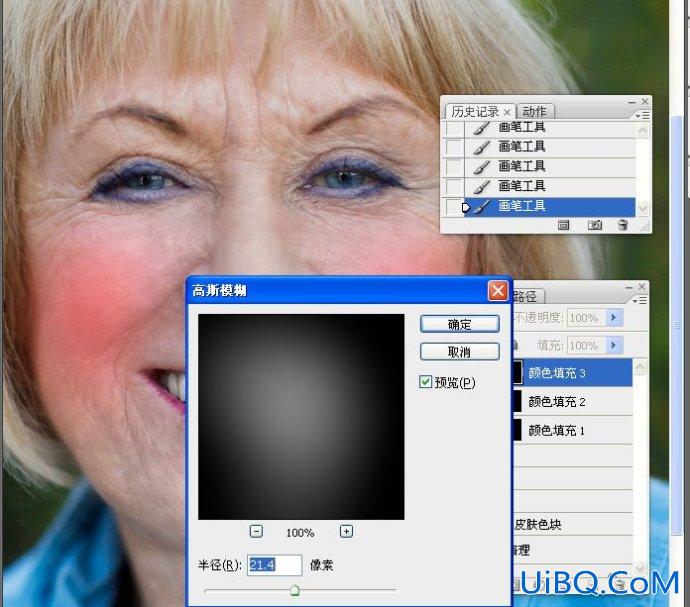690x607 pixels.
Task: Collapse the Layers panel with minimize dash
Action: [x=629, y=287]
